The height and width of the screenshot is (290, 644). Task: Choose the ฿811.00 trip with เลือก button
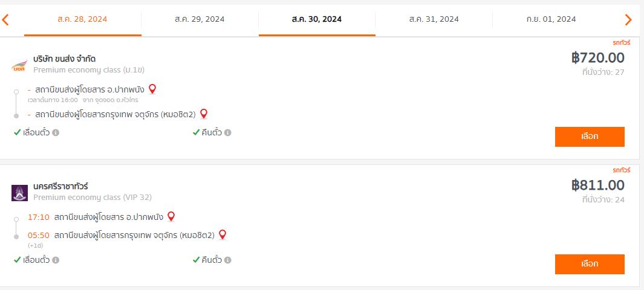point(590,264)
